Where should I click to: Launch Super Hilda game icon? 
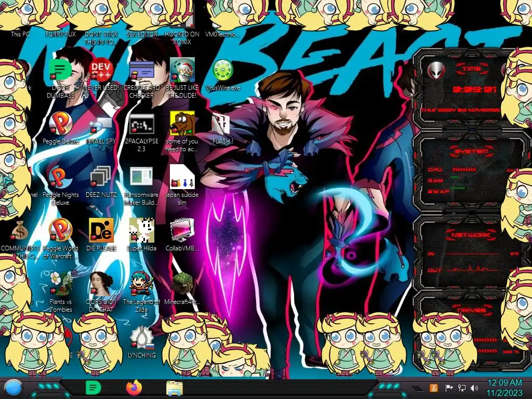pos(141,231)
